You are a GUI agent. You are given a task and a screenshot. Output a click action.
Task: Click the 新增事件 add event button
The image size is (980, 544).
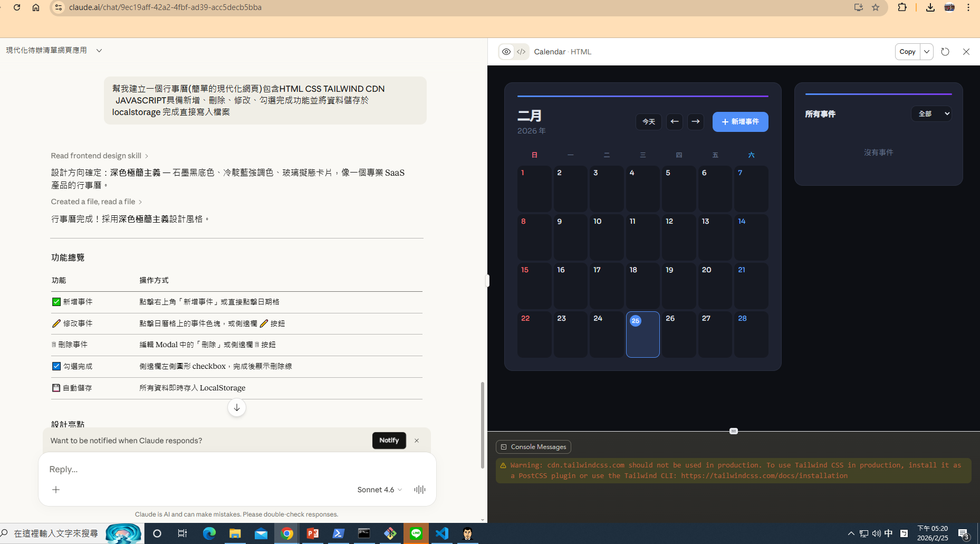point(740,122)
